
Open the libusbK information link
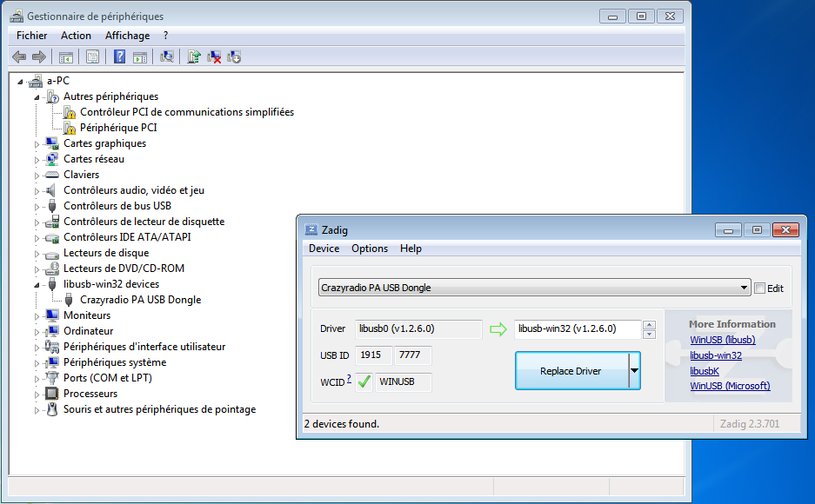[x=705, y=371]
